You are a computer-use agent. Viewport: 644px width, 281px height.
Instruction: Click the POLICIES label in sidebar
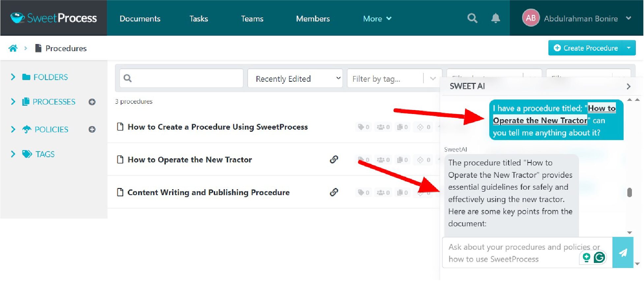click(51, 129)
